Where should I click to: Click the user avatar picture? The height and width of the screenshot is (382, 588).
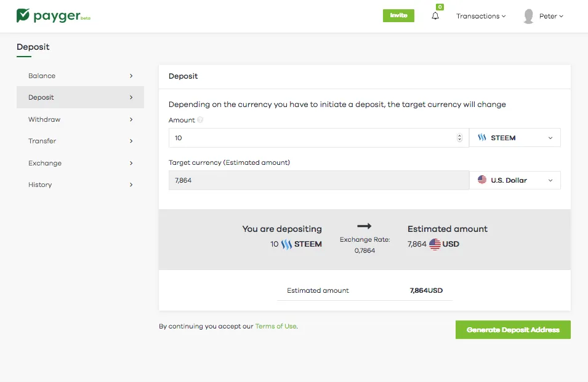tap(528, 16)
